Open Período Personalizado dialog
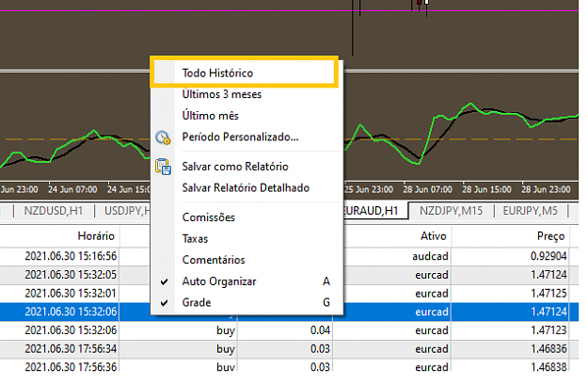The height and width of the screenshot is (385, 588). coord(246,137)
